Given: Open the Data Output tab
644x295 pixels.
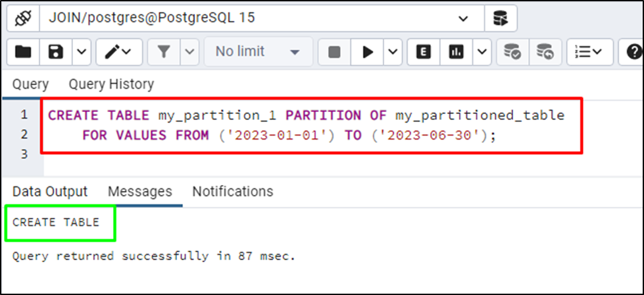Looking at the screenshot, I should (50, 192).
